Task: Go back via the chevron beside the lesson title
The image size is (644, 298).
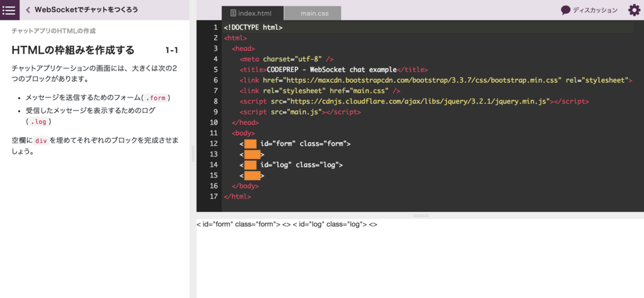Action: [28, 10]
